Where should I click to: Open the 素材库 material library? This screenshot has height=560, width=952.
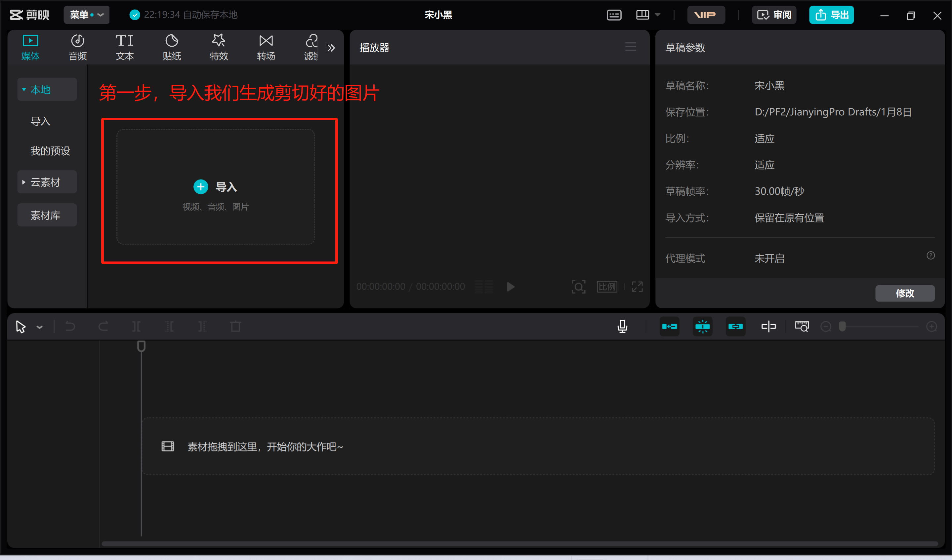point(47,215)
